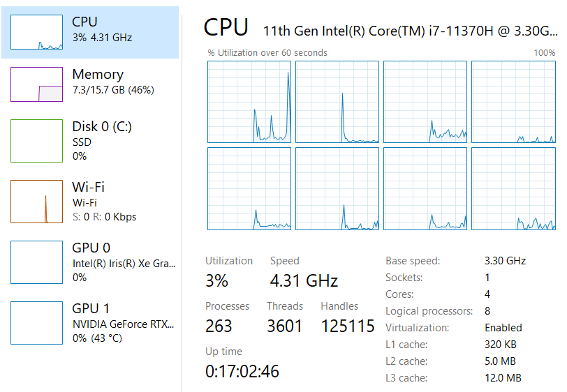This screenshot has width=567, height=392.
Task: Open the NVIDIA GeForce RTX GPU 1 entry
Action: tap(124, 324)
